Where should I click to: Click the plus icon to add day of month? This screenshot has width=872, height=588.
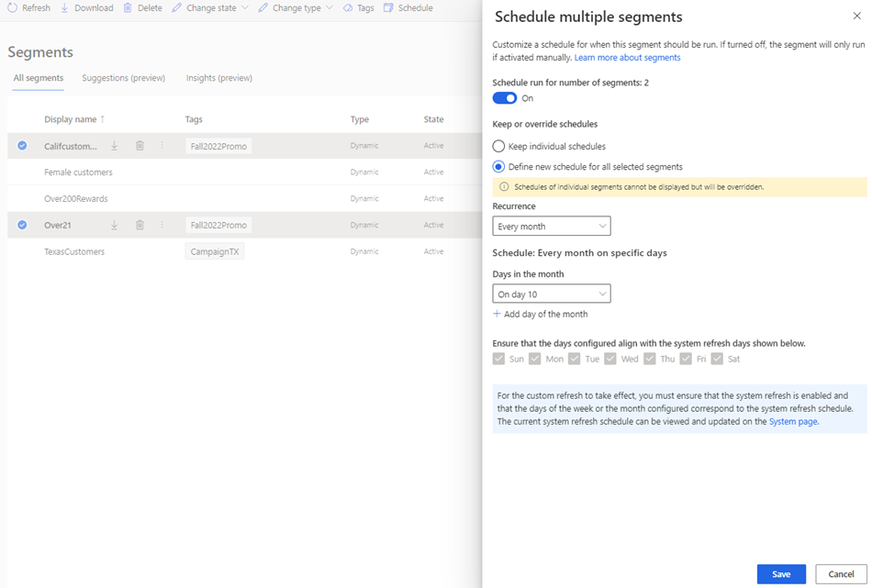click(497, 314)
